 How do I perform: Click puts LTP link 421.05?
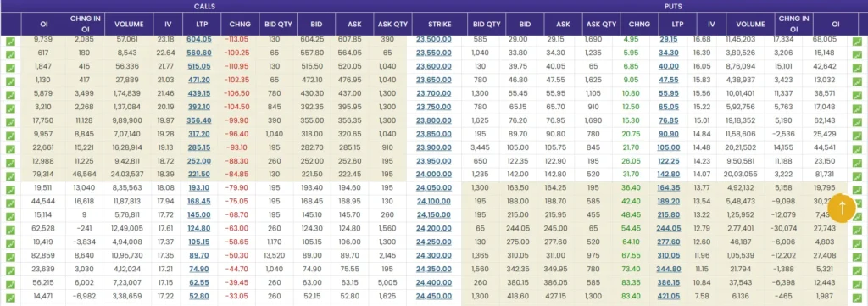click(x=669, y=296)
